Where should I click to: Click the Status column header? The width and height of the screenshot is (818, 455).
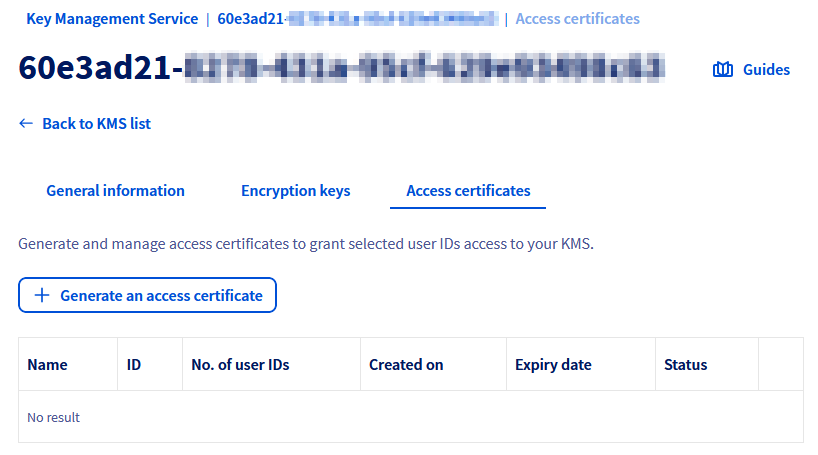point(685,365)
